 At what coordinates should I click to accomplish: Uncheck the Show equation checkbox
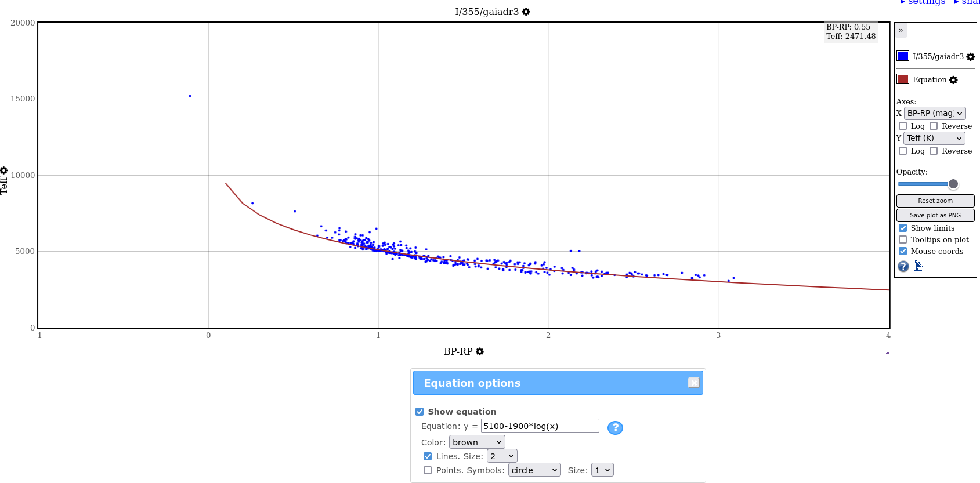coord(420,412)
